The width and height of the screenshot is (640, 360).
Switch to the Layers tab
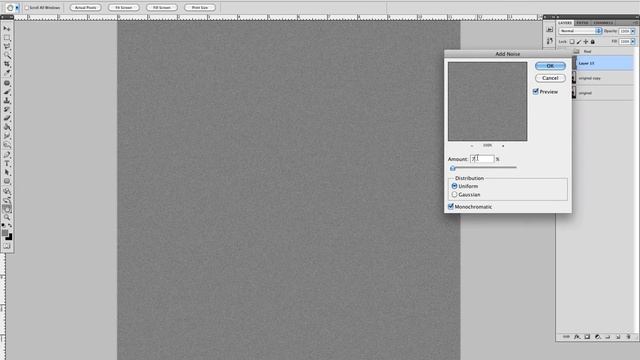(x=565, y=23)
